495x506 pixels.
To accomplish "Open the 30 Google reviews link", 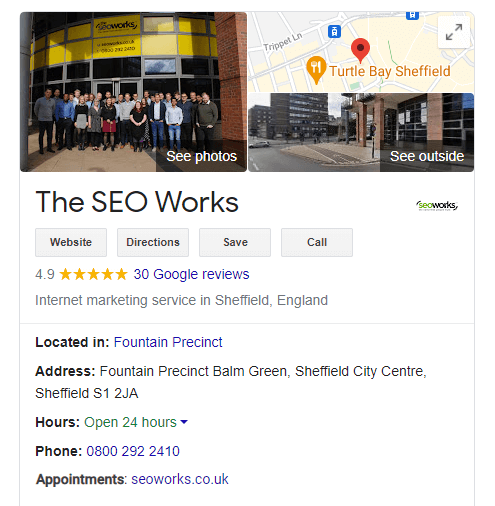I will (x=191, y=274).
